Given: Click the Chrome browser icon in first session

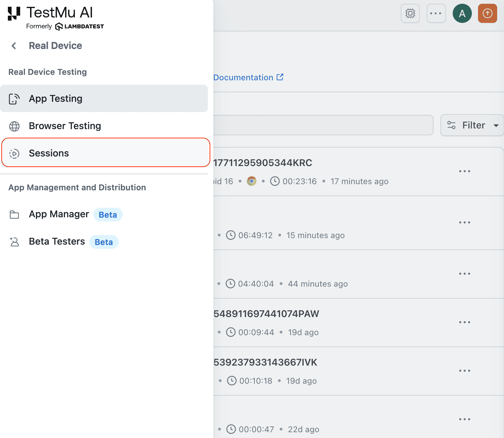Looking at the screenshot, I should coord(252,181).
